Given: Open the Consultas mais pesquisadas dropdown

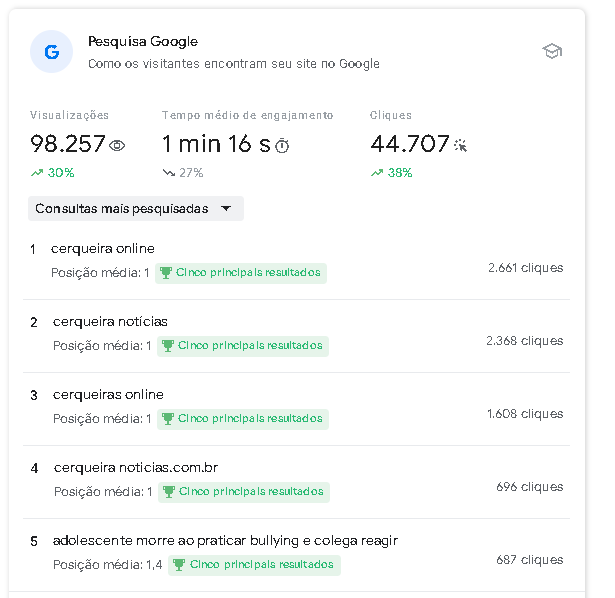Looking at the screenshot, I should pos(136,209).
